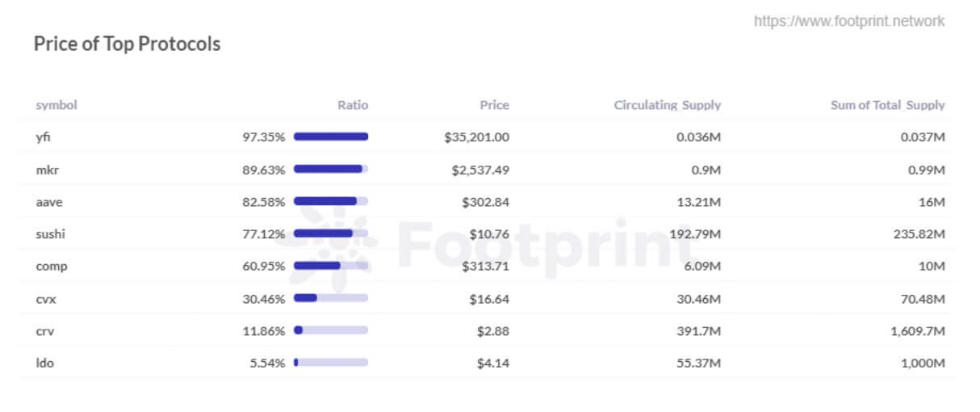Click the Price of Top Protocols title
Screen dimensions: 980x412
(x=127, y=44)
